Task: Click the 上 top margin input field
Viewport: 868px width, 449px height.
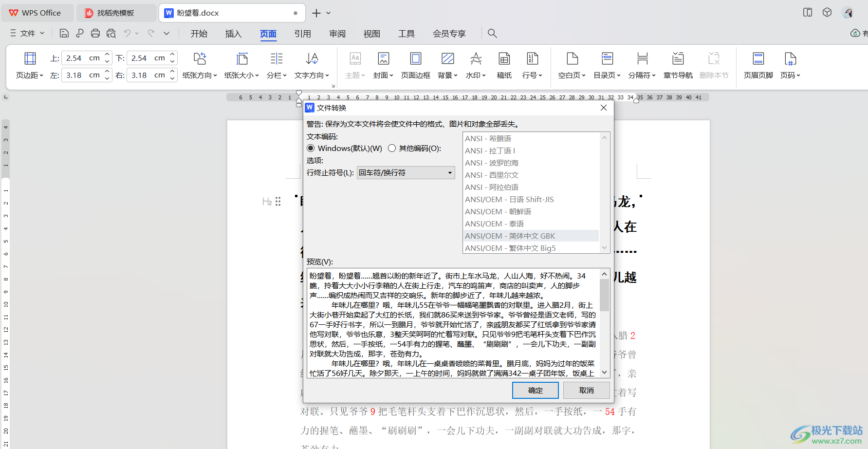Action: (x=82, y=58)
